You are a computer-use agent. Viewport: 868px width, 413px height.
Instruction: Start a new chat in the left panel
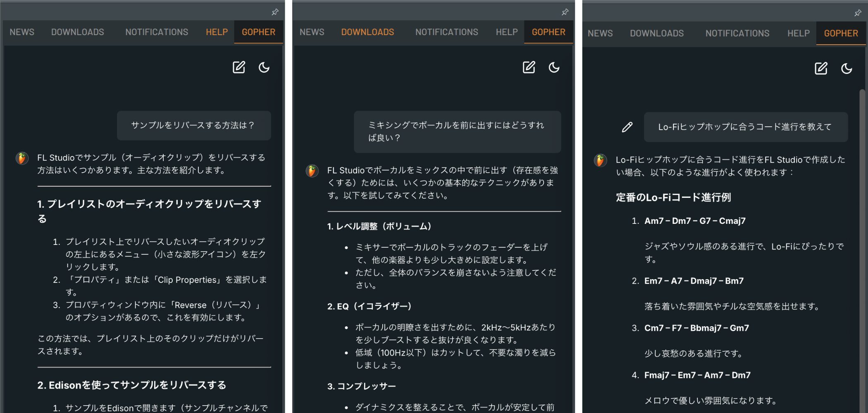[239, 67]
